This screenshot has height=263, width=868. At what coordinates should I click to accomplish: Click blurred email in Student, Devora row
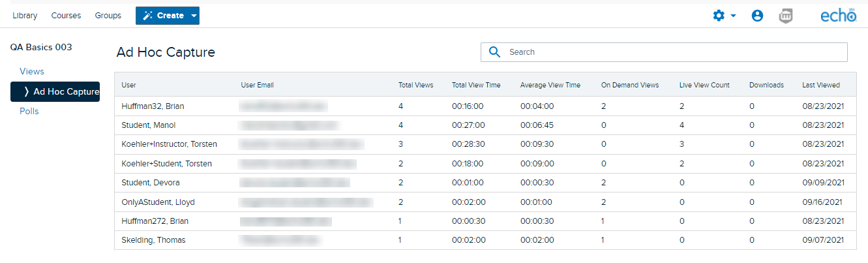[x=295, y=183]
